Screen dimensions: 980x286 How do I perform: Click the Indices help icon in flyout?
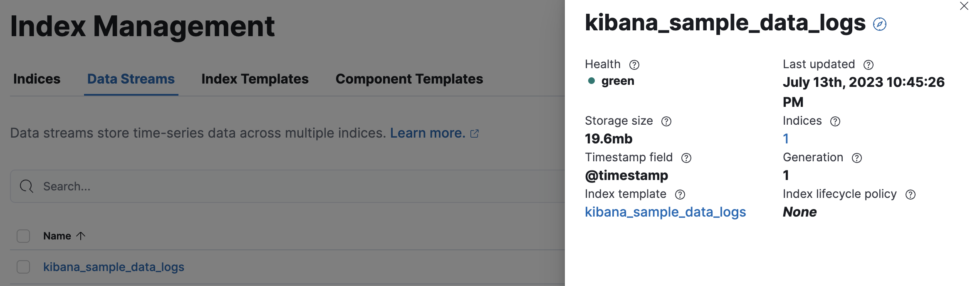point(835,121)
